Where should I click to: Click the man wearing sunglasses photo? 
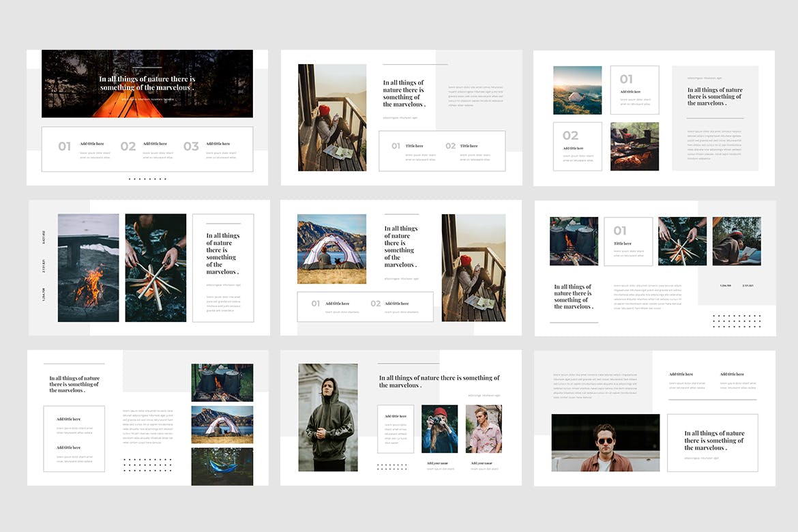point(605,442)
